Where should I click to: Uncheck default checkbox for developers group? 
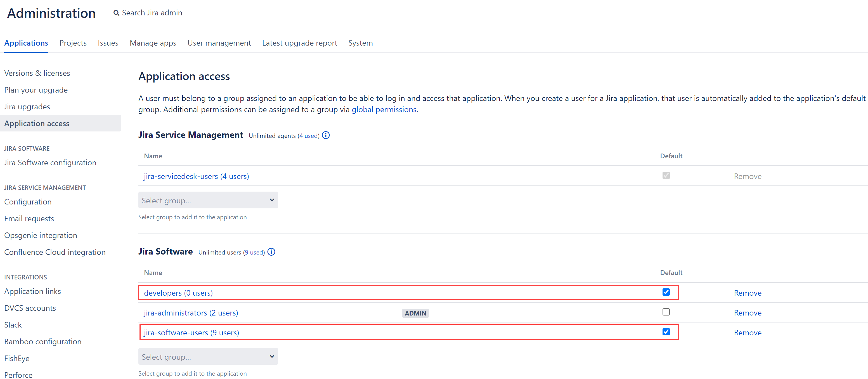pyautogui.click(x=666, y=292)
